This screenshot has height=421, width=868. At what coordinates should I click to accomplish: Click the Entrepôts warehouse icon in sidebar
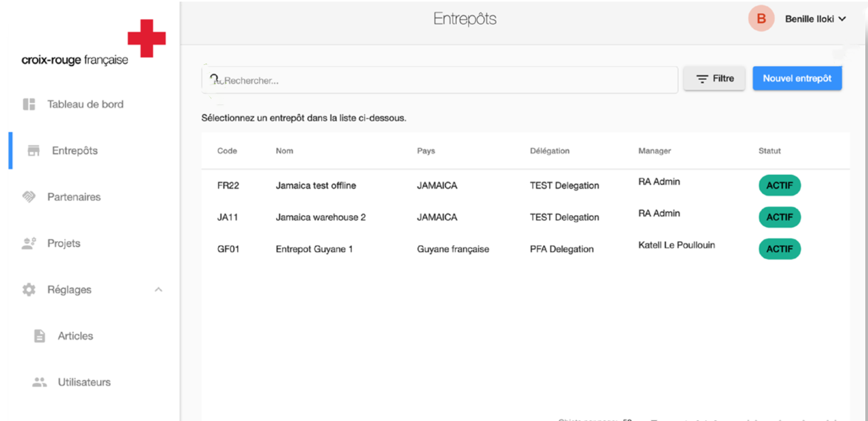(33, 151)
